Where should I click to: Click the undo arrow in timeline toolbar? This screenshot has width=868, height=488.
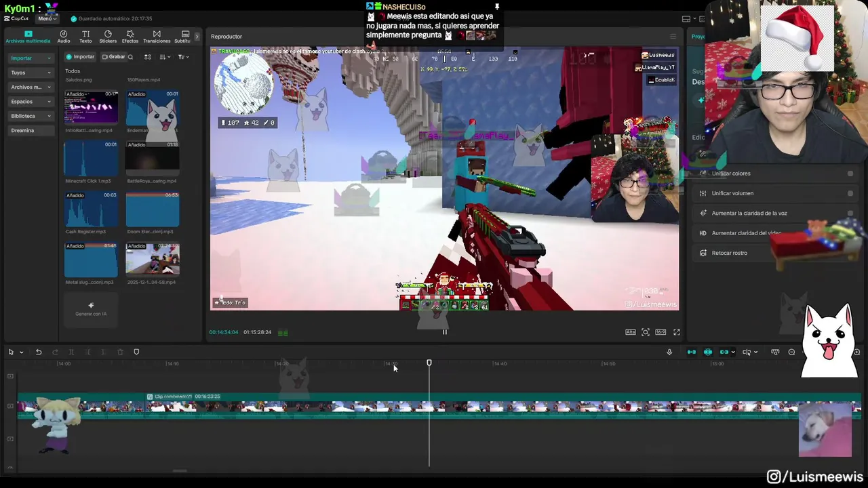pyautogui.click(x=39, y=352)
